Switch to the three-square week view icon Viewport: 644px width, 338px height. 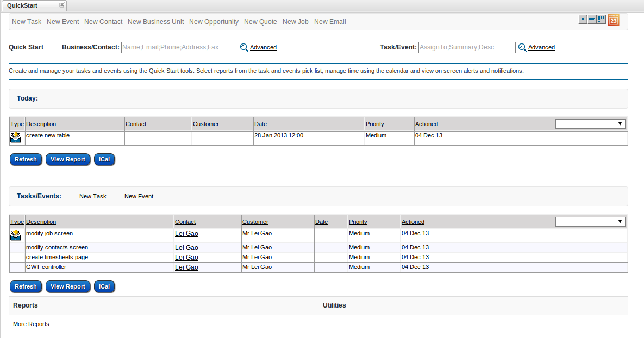coord(592,20)
